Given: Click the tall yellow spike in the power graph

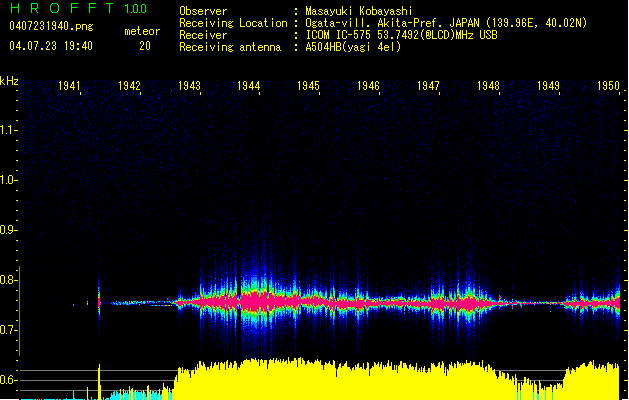Looking at the screenshot, I should [99, 382].
